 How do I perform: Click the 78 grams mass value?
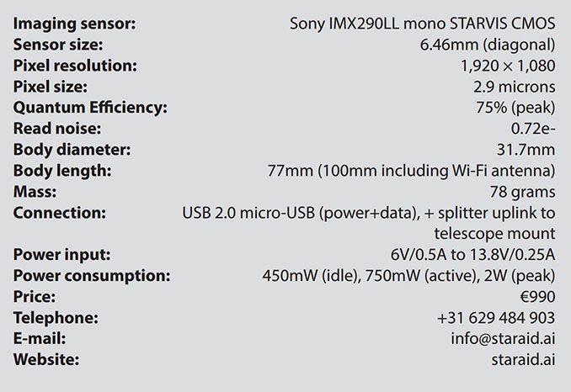(522, 192)
